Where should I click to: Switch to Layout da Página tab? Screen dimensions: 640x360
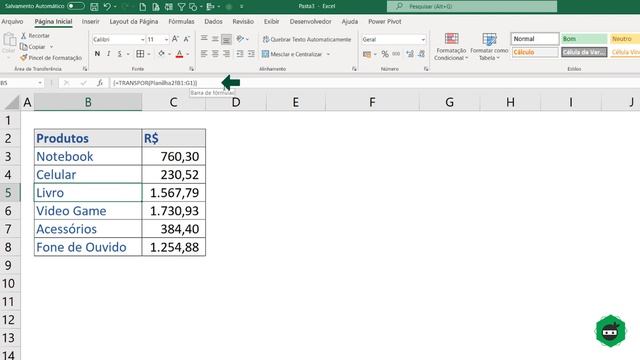click(x=133, y=22)
